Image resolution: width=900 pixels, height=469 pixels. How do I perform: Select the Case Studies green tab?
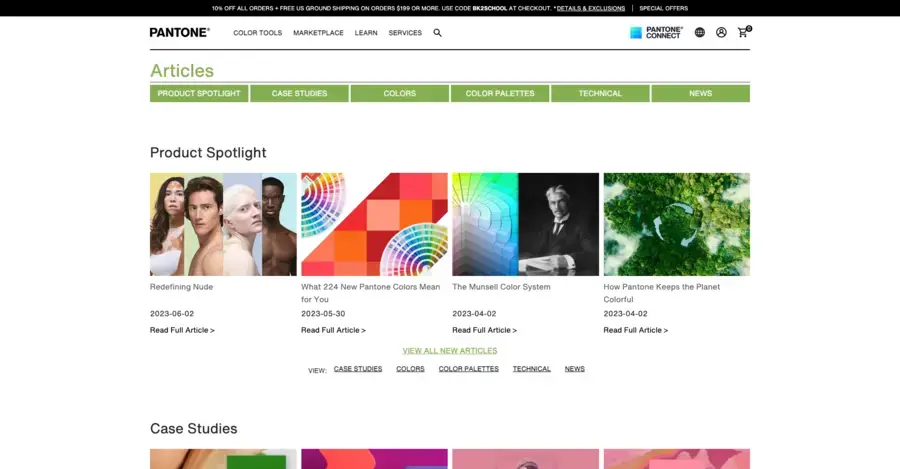click(x=299, y=93)
